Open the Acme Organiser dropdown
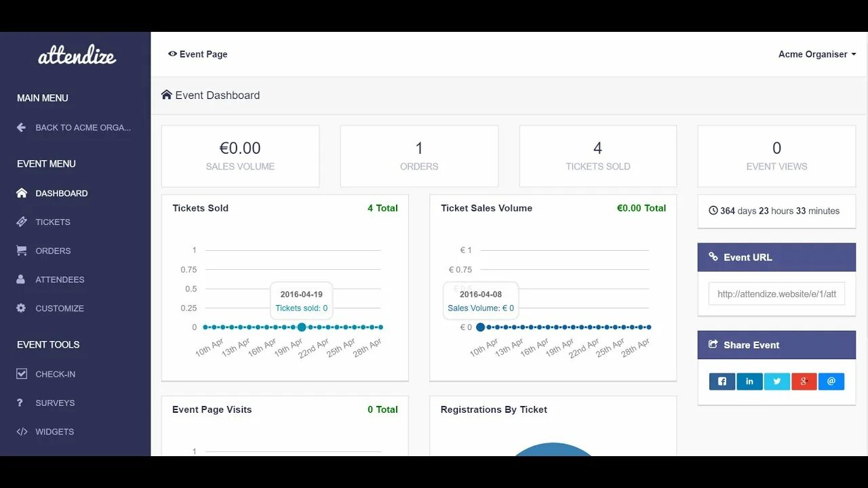 click(817, 54)
